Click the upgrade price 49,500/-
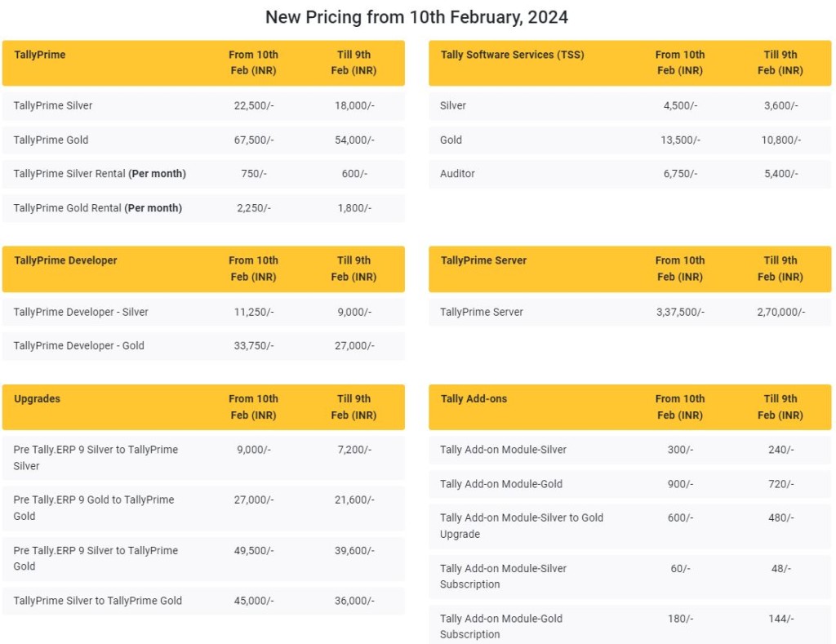Viewport: 836px width, 644px height. click(x=254, y=551)
